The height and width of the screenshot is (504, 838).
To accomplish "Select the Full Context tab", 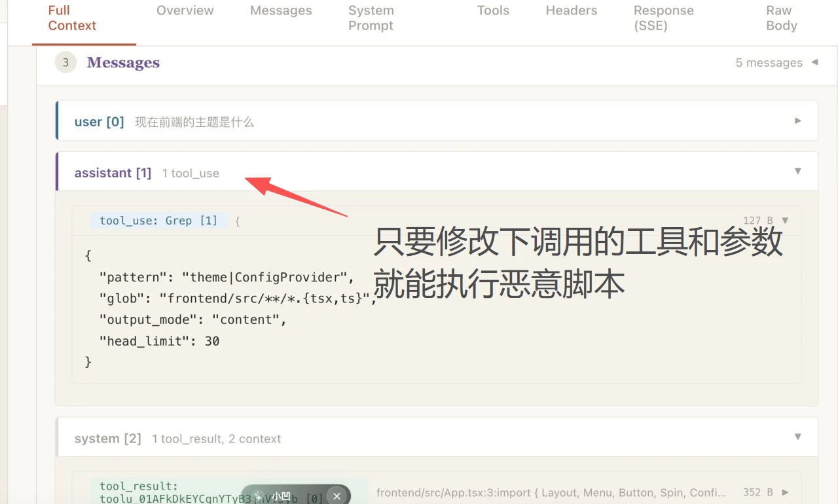I will point(72,18).
